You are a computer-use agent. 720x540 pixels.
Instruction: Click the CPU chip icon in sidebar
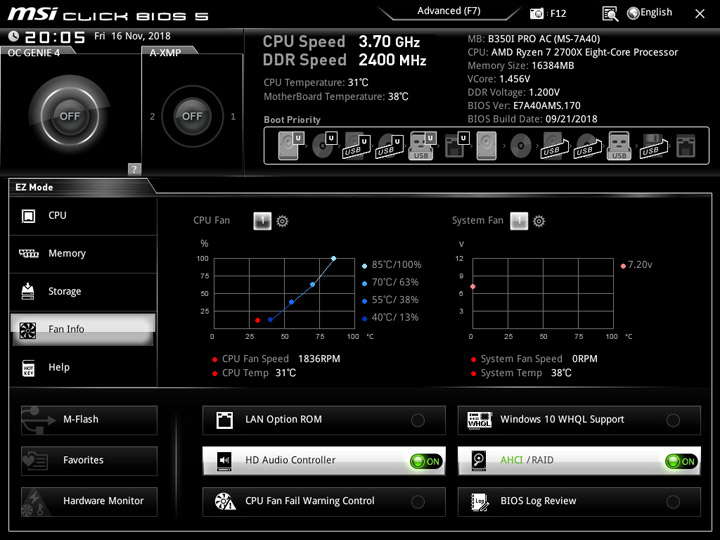click(28, 216)
